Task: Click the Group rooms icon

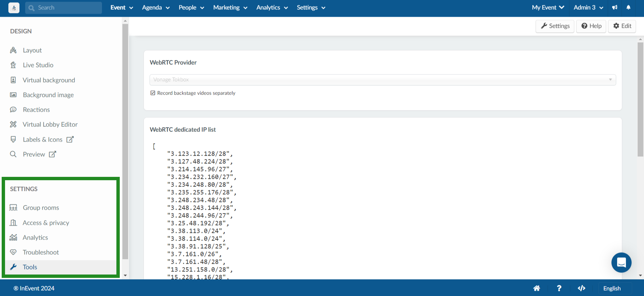Action: [x=13, y=208]
